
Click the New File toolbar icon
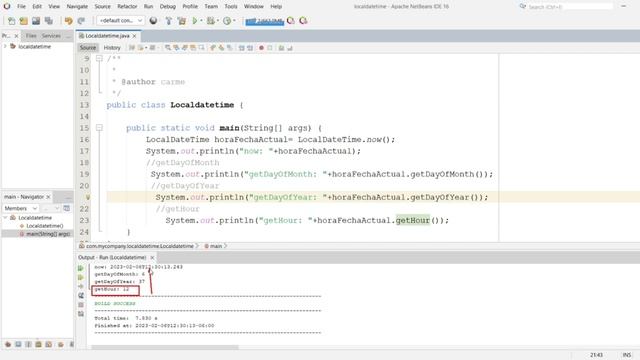click(x=11, y=21)
